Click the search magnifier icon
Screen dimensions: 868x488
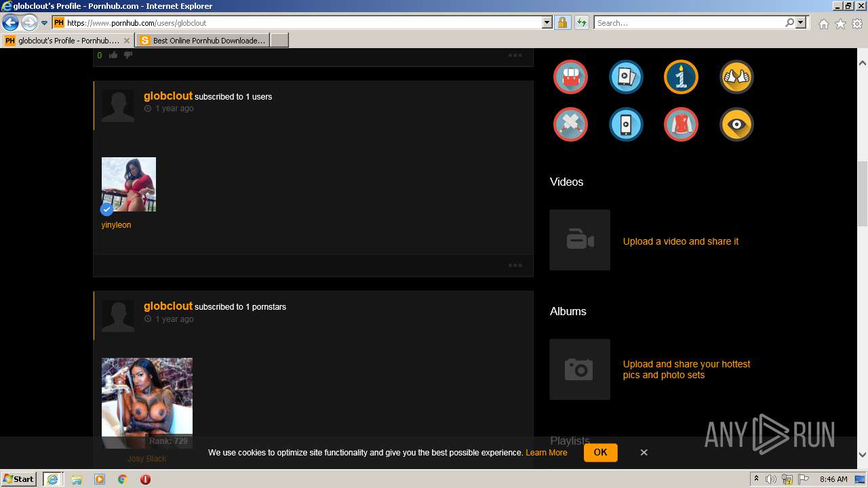[x=789, y=22]
